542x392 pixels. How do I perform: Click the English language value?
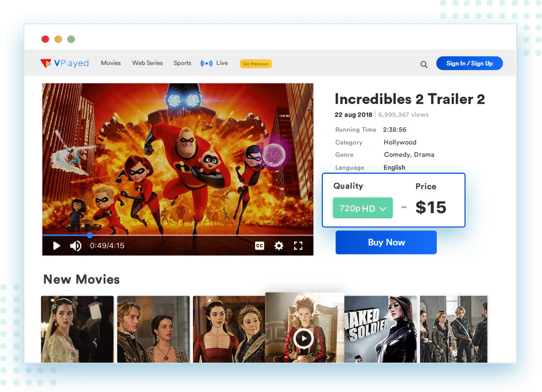click(395, 168)
